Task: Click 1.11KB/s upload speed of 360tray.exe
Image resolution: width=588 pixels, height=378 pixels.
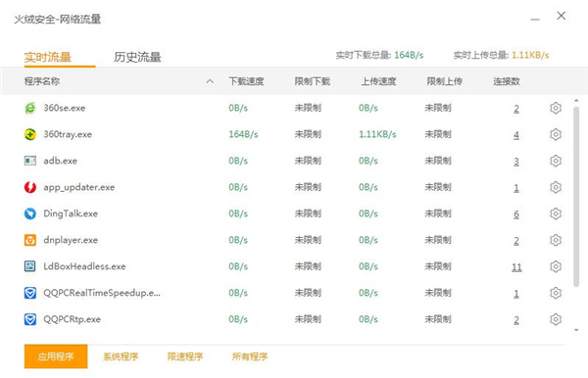Action: tap(377, 134)
